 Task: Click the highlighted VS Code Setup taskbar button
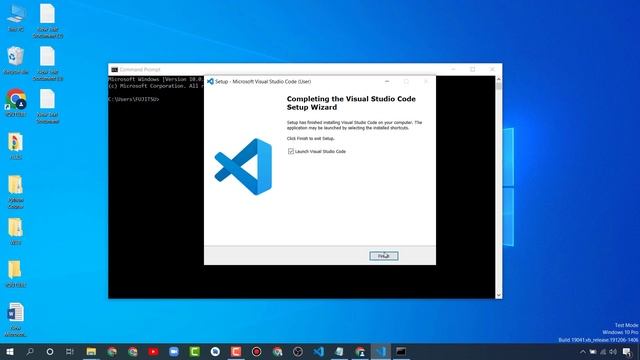380,351
